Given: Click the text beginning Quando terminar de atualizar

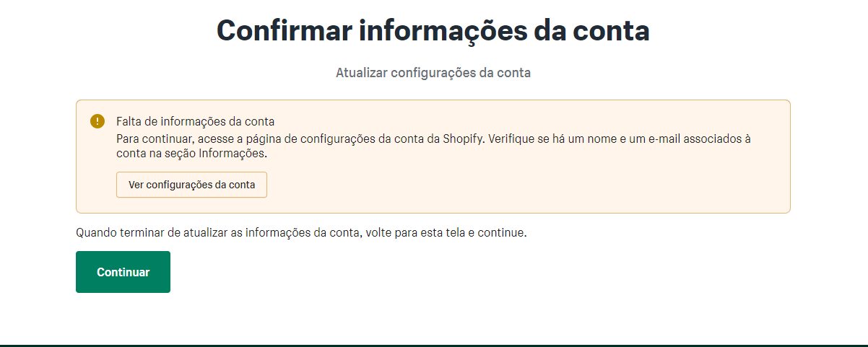Looking at the screenshot, I should pos(301,233).
